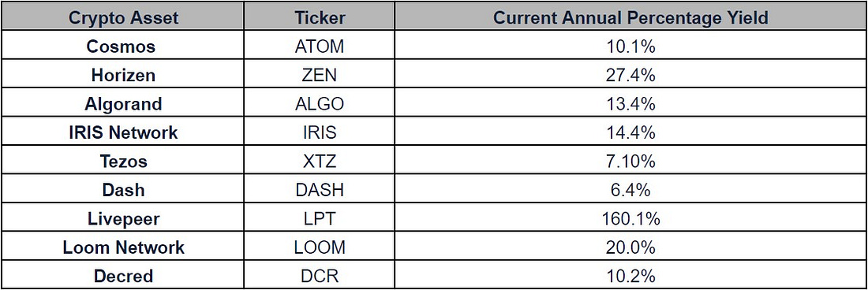Viewport: 868px width, 290px height.
Task: Click the Current Annual Percentage Yield header
Action: click(x=630, y=17)
